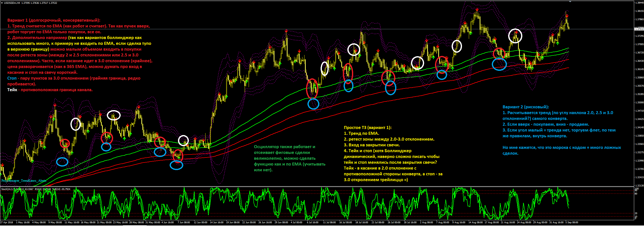
Task: Click the Stoch(14,3,3) indicator label
Action: pos(8,189)
